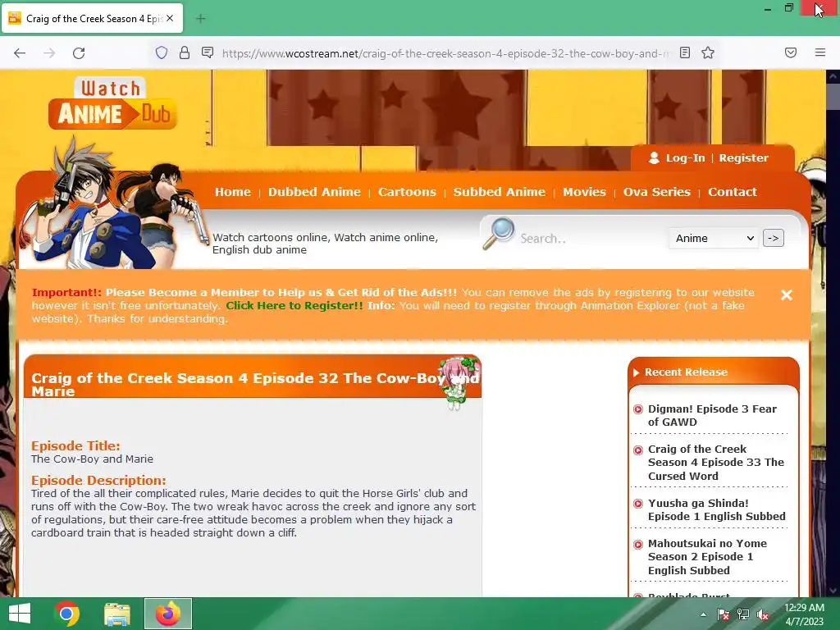Toggle reader view icon
The width and height of the screenshot is (840, 630).
tap(685, 52)
